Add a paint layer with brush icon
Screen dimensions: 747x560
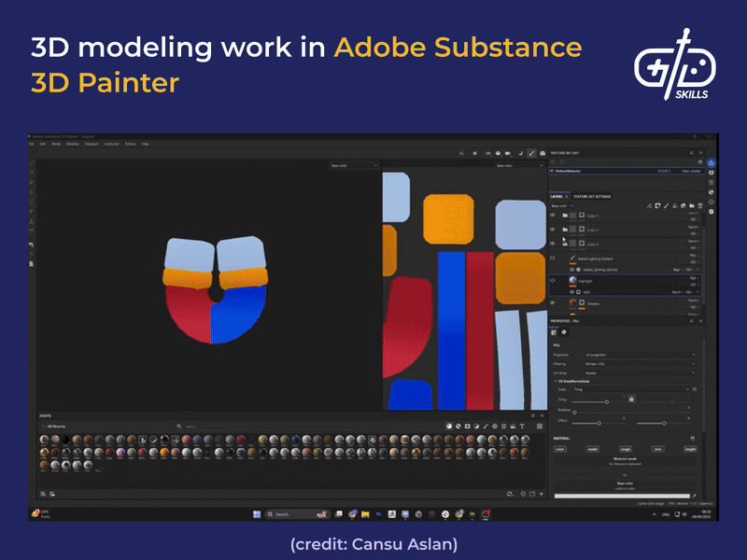point(666,206)
